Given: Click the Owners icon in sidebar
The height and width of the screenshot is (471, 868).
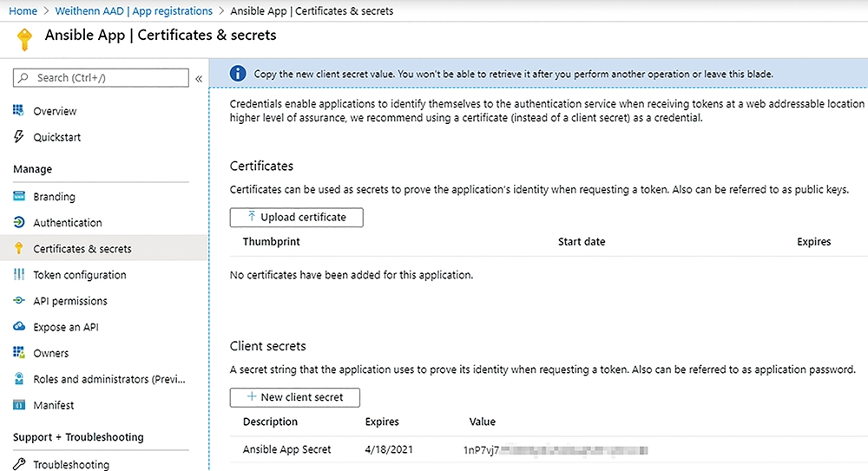Looking at the screenshot, I should click(19, 352).
